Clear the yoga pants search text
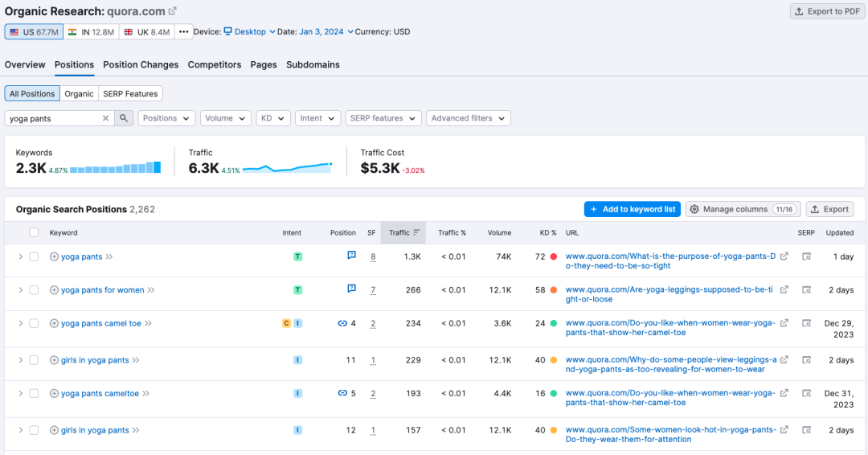868x455 pixels. click(x=106, y=118)
